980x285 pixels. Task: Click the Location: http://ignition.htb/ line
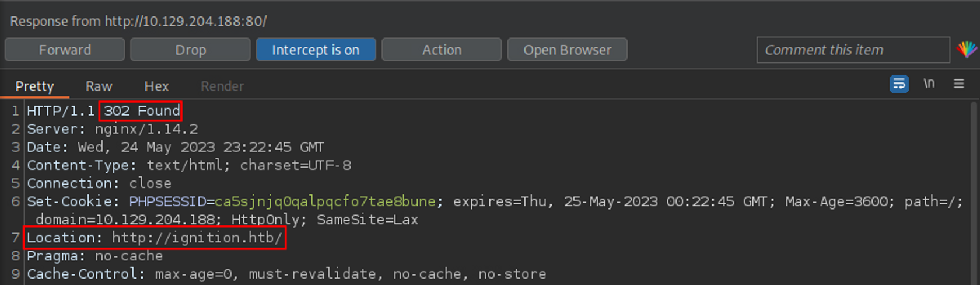[x=155, y=238]
